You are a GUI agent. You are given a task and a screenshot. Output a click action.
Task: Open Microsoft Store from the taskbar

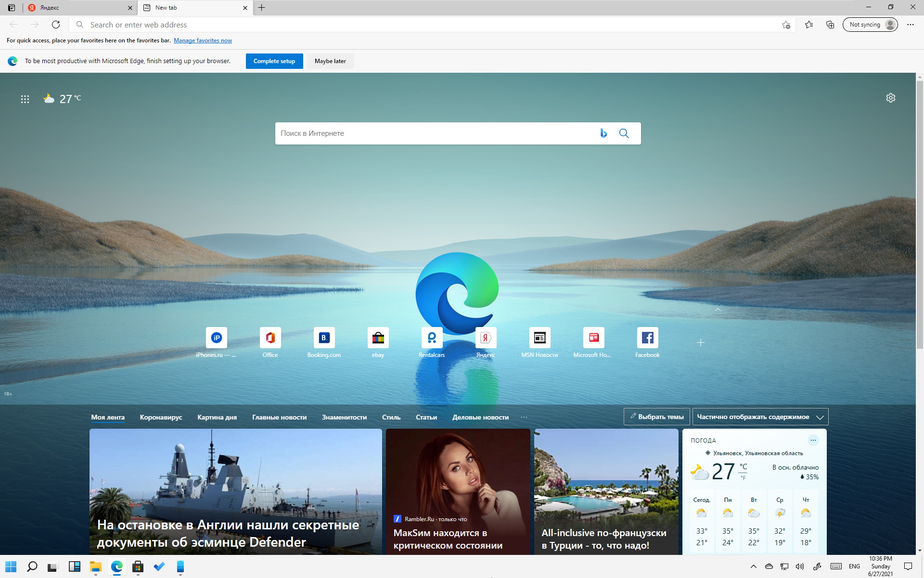138,566
